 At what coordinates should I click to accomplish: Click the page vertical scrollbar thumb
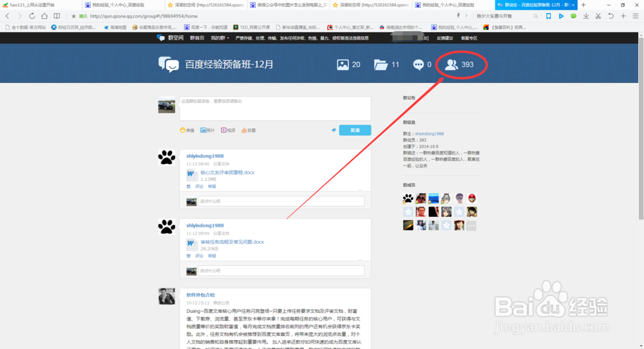(641, 127)
